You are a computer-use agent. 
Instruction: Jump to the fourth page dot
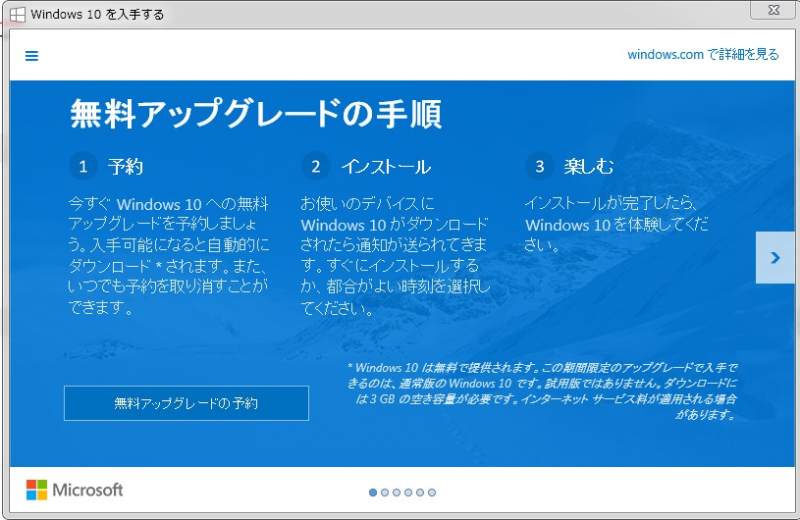(x=409, y=492)
